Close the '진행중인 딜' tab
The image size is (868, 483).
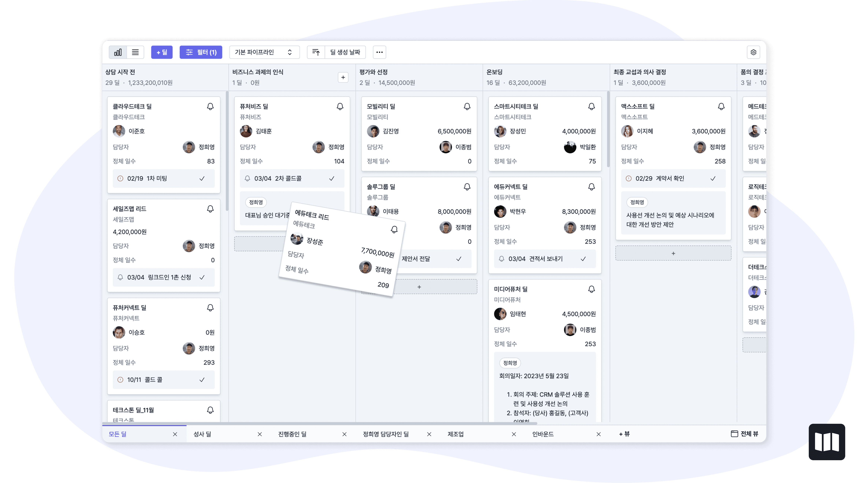coord(344,434)
